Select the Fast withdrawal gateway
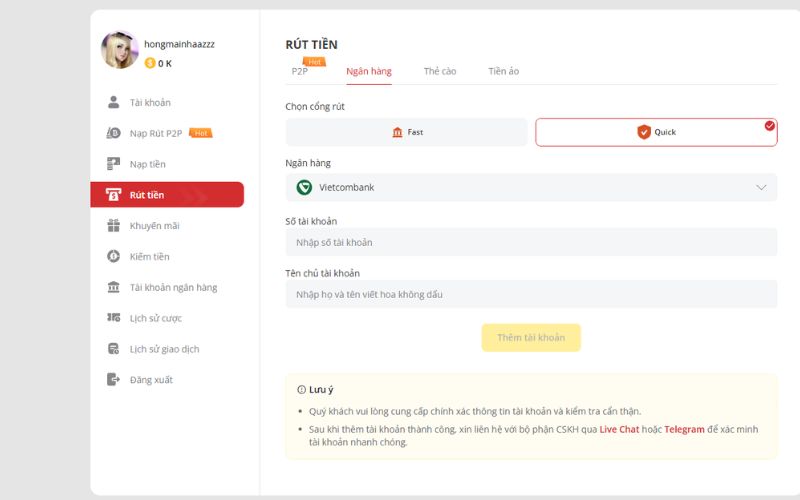 point(406,132)
